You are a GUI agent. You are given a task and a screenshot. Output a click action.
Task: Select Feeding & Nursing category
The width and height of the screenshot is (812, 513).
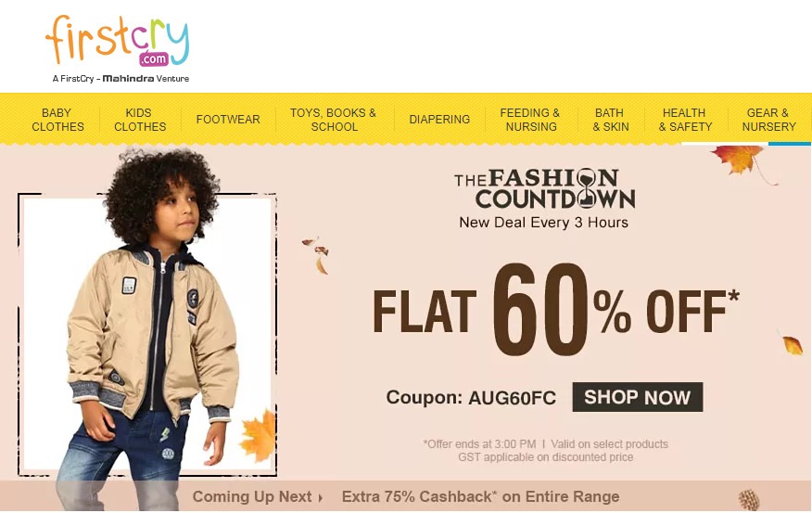coord(531,120)
